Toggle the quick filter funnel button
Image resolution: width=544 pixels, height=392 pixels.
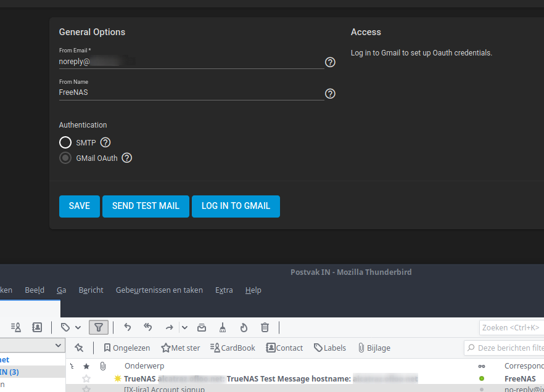pyautogui.click(x=99, y=327)
